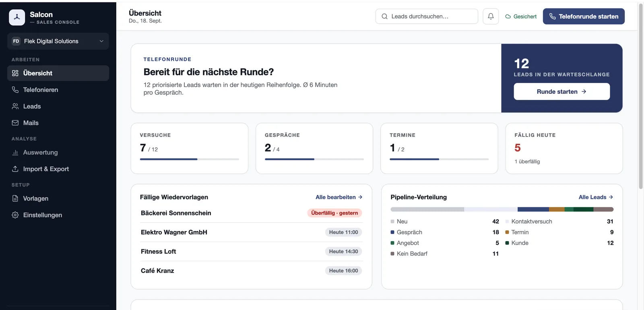Expand the Flek Digital Solutions workspace dropdown
The image size is (644, 310).
click(58, 41)
